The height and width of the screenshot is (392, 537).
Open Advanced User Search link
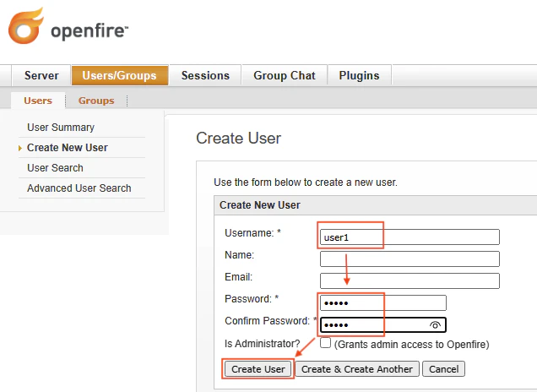coord(79,188)
